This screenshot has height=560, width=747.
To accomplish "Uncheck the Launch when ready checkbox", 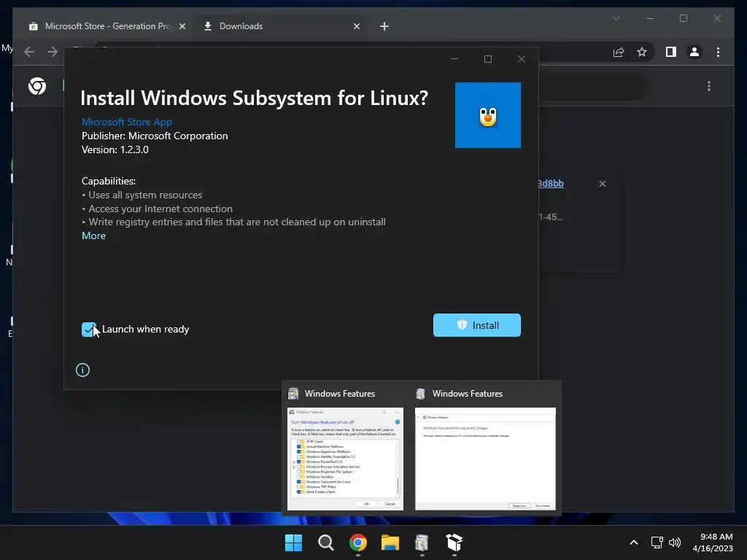I will (89, 329).
